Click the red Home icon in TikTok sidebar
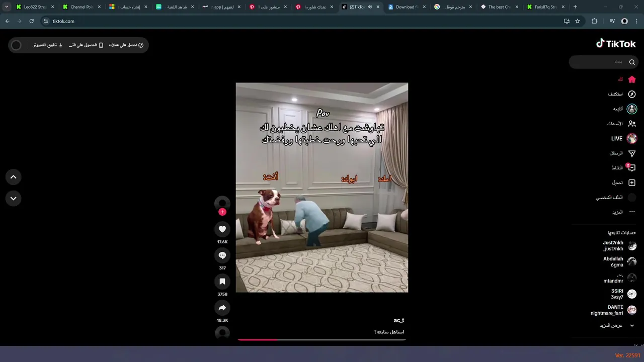This screenshot has width=644, height=362. (x=632, y=79)
